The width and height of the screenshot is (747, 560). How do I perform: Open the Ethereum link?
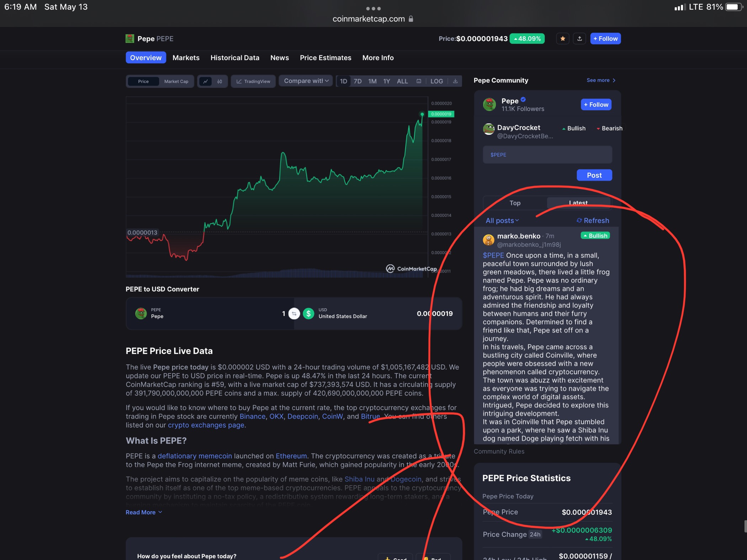(291, 456)
